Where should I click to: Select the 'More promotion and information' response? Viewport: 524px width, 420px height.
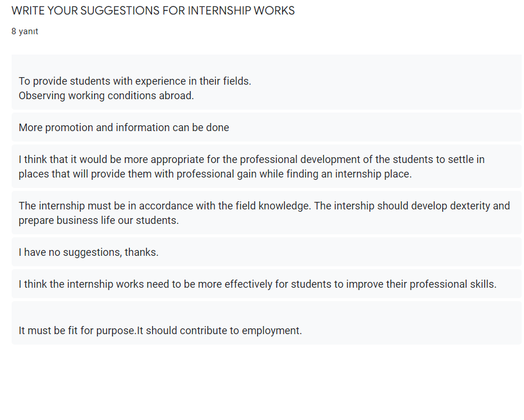124,128
